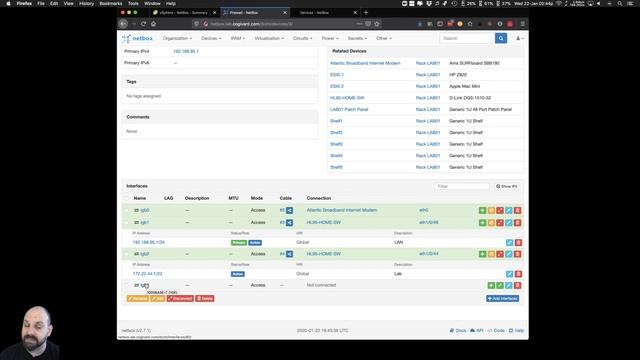Add IP address to igb0 interface
This screenshot has width=640, height=360.
coord(482,210)
